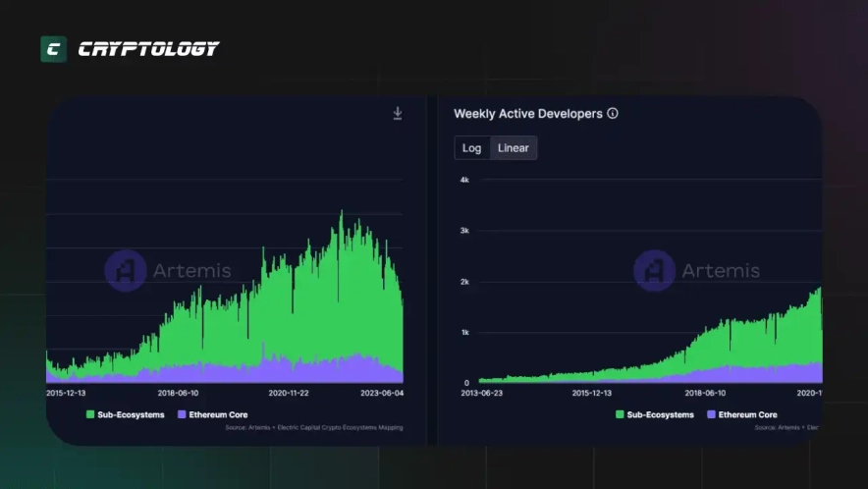The width and height of the screenshot is (868, 489).
Task: Download the left chart data
Action: pos(398,114)
